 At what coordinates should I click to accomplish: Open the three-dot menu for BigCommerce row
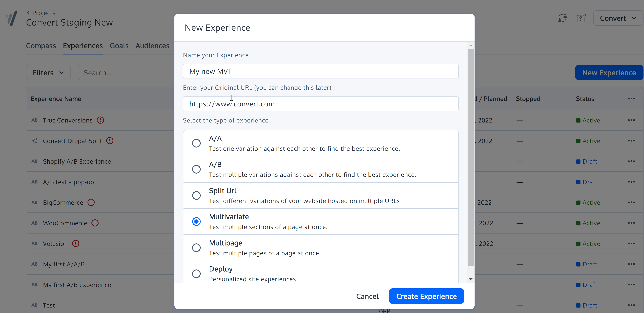coord(631,202)
